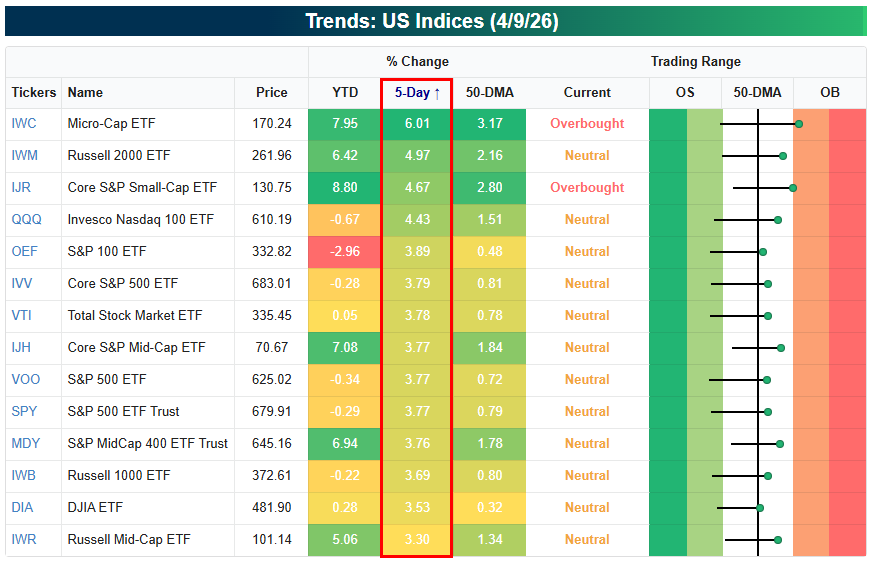Open the MDY ticker link
The height and width of the screenshot is (564, 870).
point(26,444)
